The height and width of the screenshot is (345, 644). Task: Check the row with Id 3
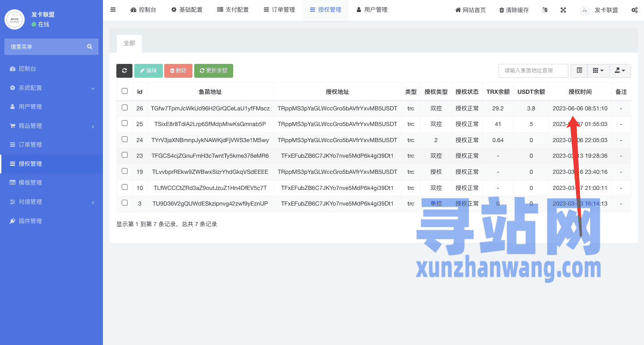click(124, 203)
